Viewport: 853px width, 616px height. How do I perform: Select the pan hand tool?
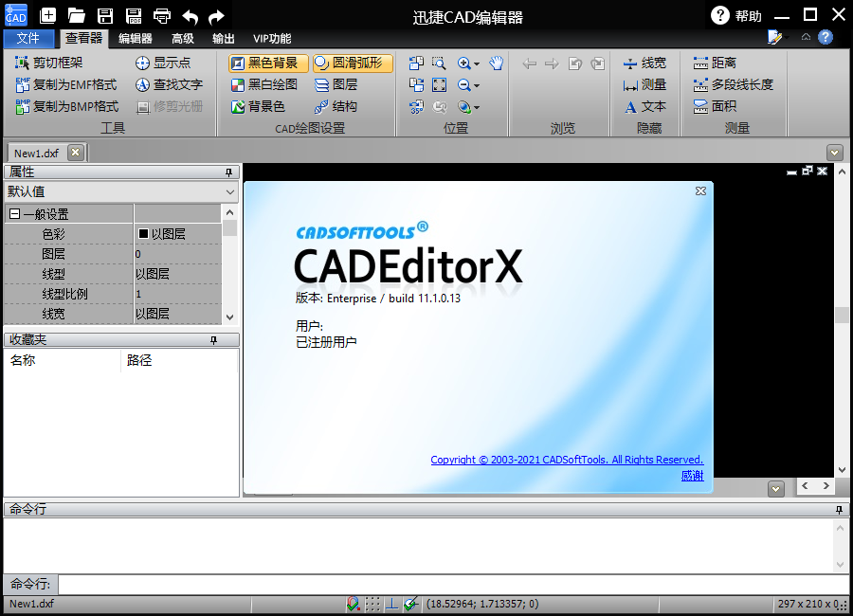[x=496, y=63]
